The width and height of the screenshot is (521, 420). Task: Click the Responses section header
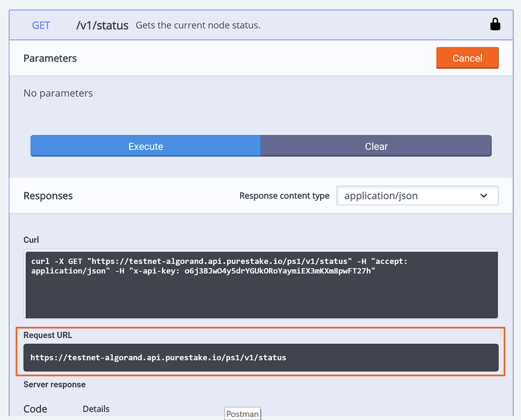pyautogui.click(x=47, y=196)
